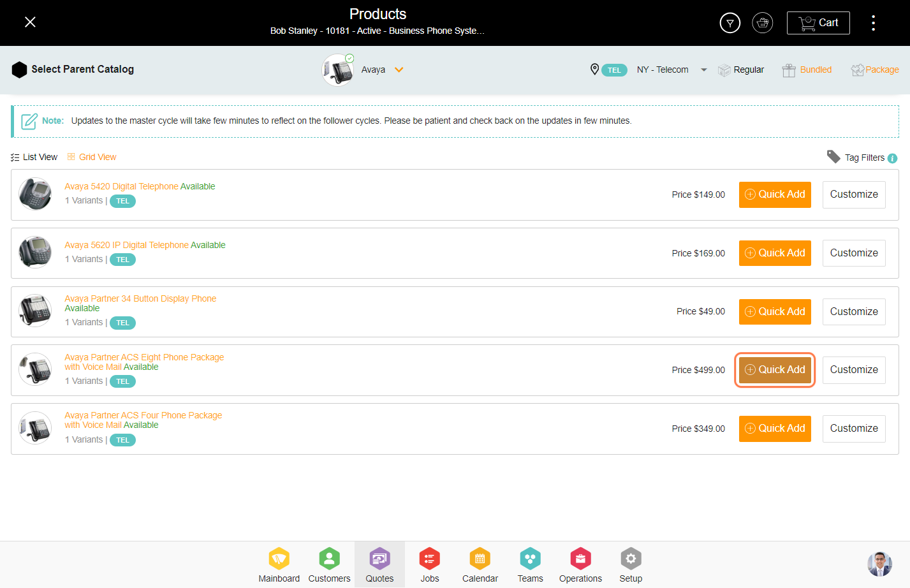Open the Avaya 5420 Digital Telephone link
Screen dimensions: 910x588
121,186
